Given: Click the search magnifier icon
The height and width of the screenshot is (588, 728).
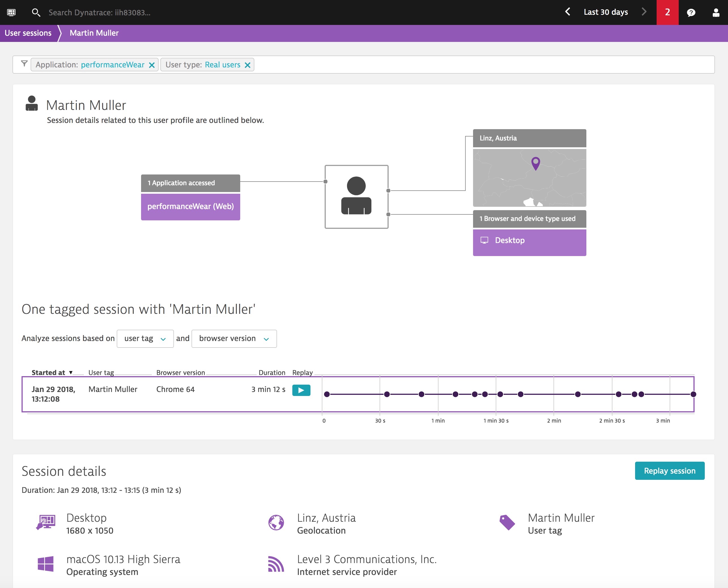Looking at the screenshot, I should pyautogui.click(x=36, y=12).
